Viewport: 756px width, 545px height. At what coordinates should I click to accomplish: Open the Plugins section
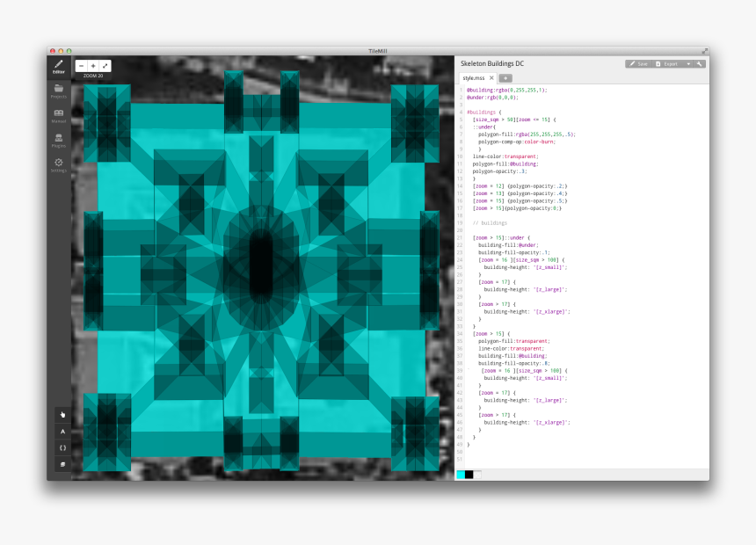coord(59,140)
